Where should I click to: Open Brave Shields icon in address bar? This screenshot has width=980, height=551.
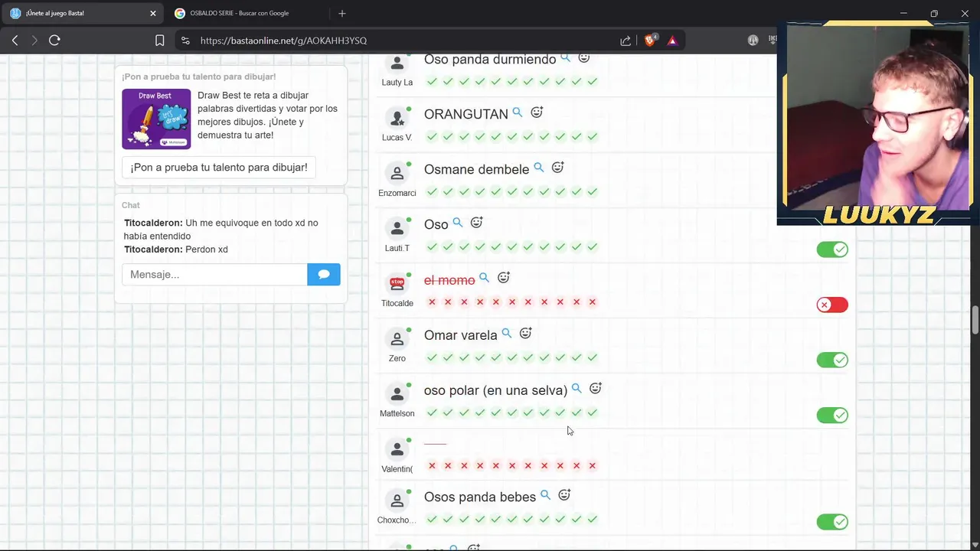click(x=650, y=41)
